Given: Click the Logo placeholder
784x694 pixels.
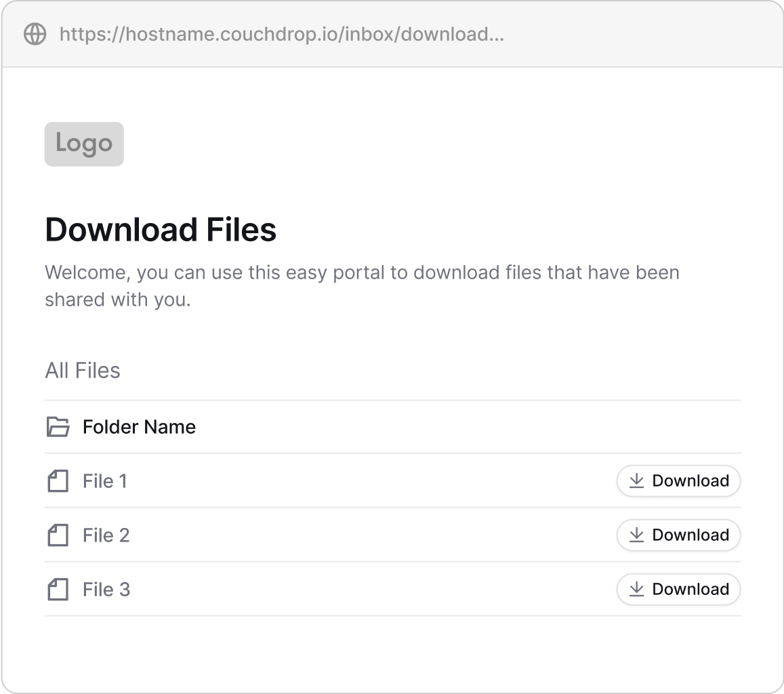Looking at the screenshot, I should click(83, 143).
